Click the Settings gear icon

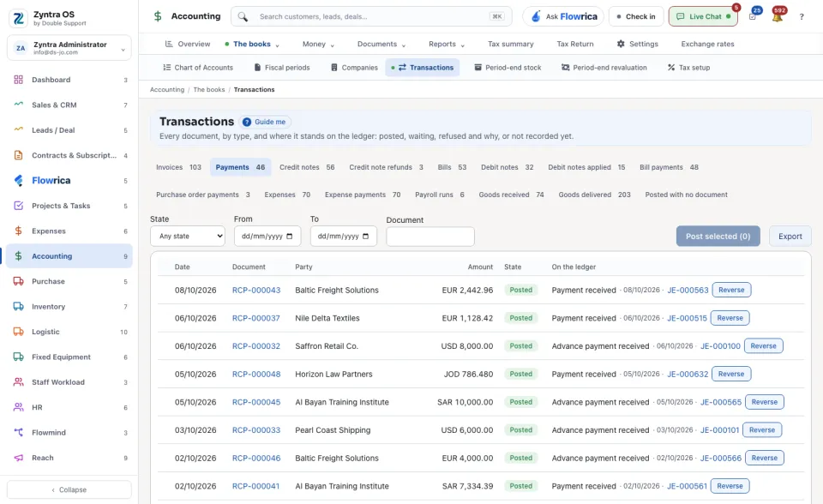(621, 44)
